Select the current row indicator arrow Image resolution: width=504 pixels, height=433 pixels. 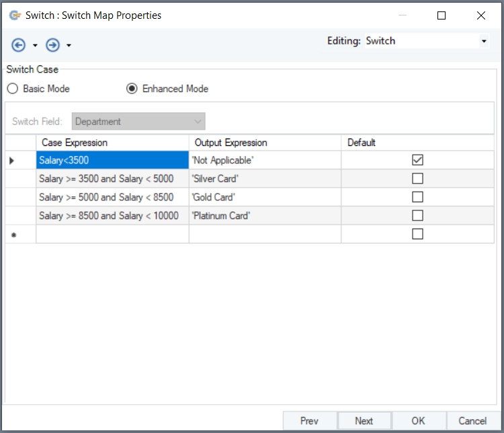[x=11, y=161]
